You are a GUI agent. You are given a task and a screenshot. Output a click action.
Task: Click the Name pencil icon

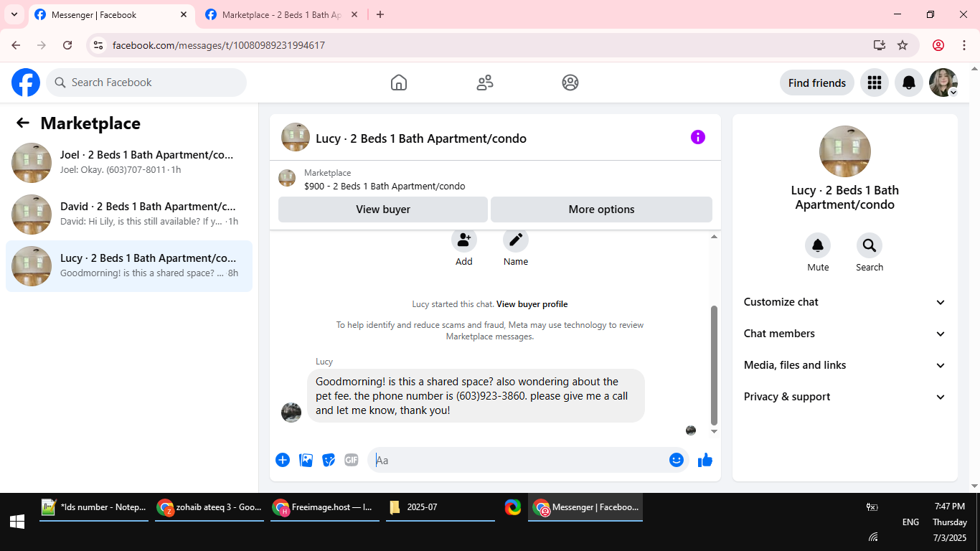point(516,240)
